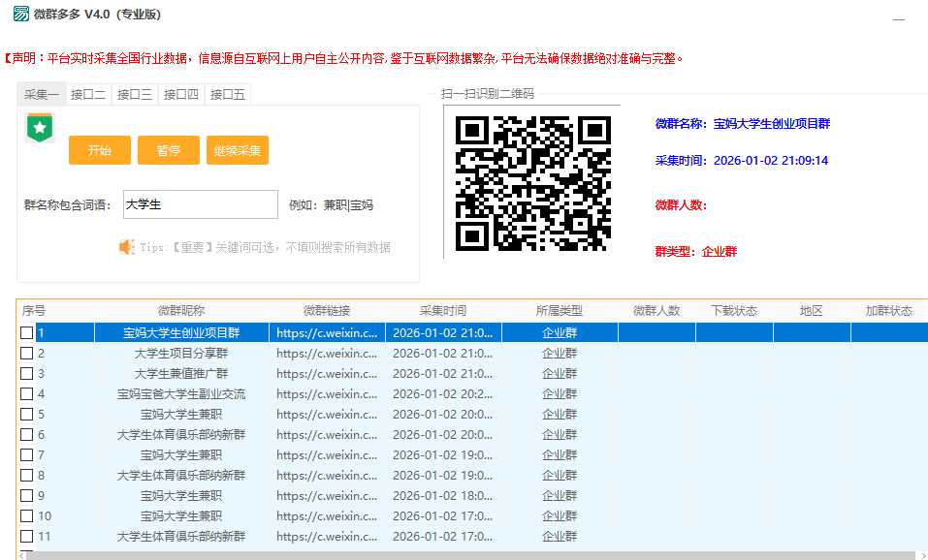The height and width of the screenshot is (560, 928).
Task: Click the green star badge icon
Action: [39, 128]
